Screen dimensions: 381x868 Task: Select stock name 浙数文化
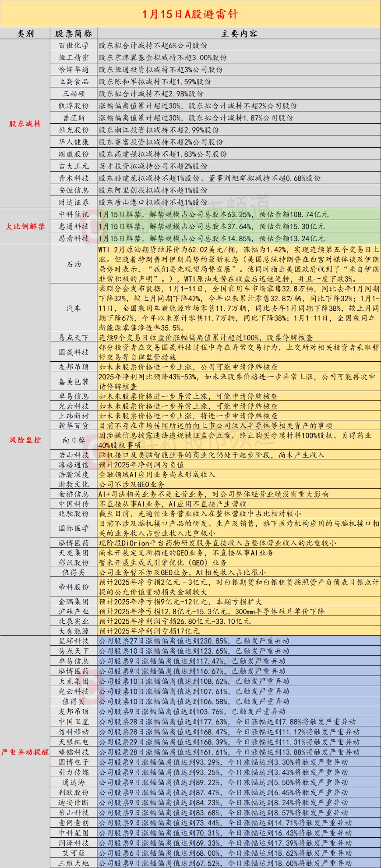pos(74,484)
